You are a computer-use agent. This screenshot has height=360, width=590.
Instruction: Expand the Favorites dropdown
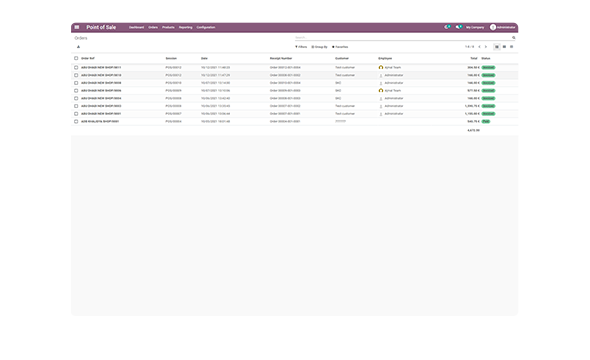pyautogui.click(x=340, y=47)
